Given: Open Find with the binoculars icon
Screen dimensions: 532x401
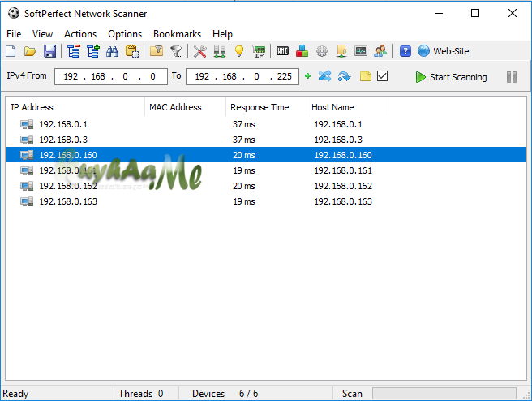Looking at the screenshot, I should click(112, 51).
